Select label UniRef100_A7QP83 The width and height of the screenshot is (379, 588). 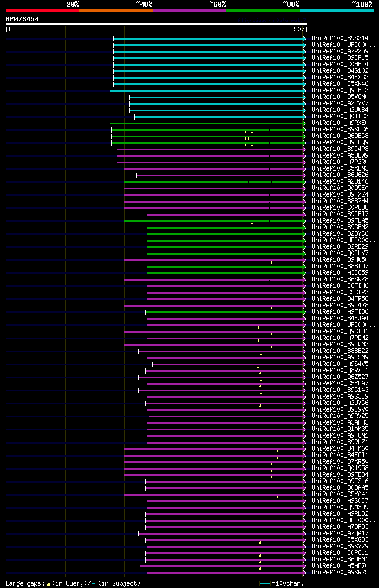[x=340, y=526]
